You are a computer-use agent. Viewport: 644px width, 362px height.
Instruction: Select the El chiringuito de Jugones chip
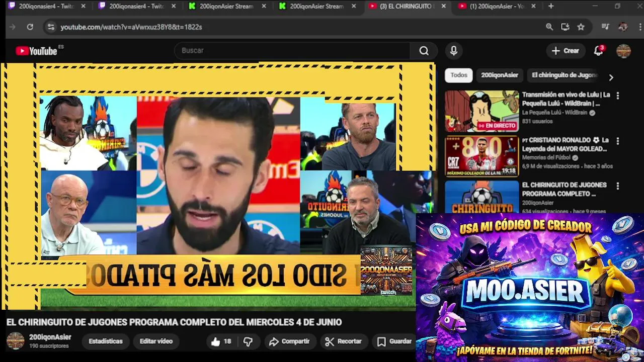click(x=565, y=75)
